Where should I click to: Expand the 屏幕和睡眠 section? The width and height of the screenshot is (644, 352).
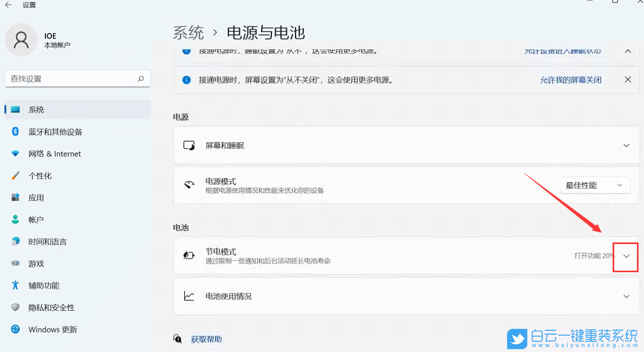click(626, 145)
